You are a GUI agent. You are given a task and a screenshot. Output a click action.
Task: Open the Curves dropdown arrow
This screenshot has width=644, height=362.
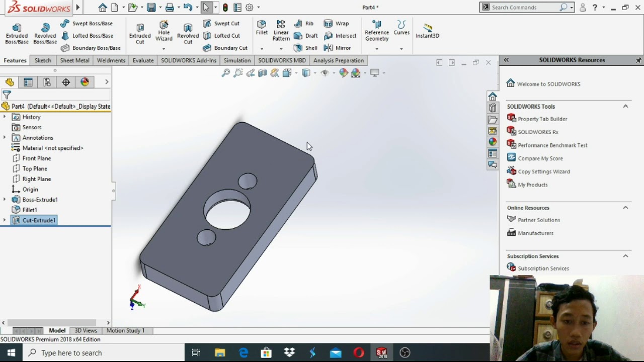click(401, 49)
